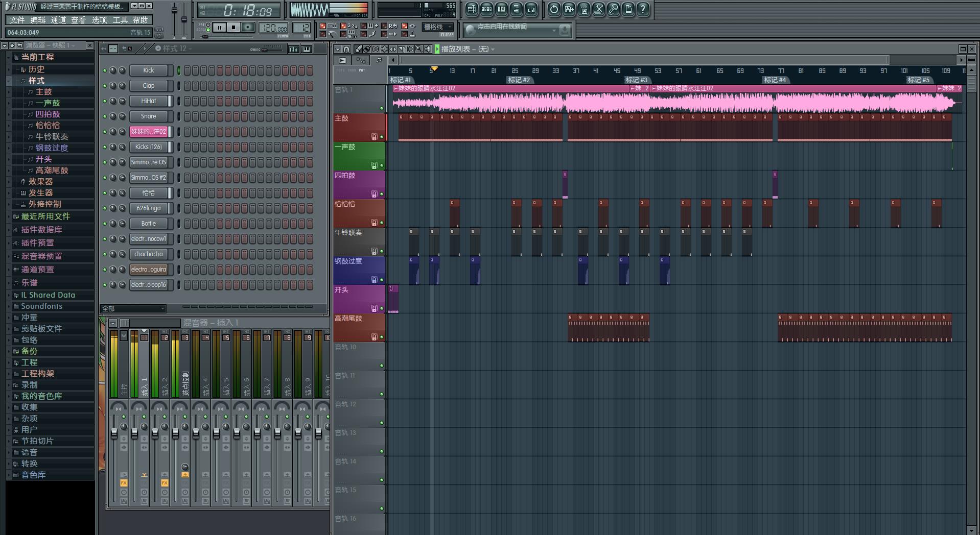Open the 选项 menu
This screenshot has width=980, height=535.
[99, 20]
